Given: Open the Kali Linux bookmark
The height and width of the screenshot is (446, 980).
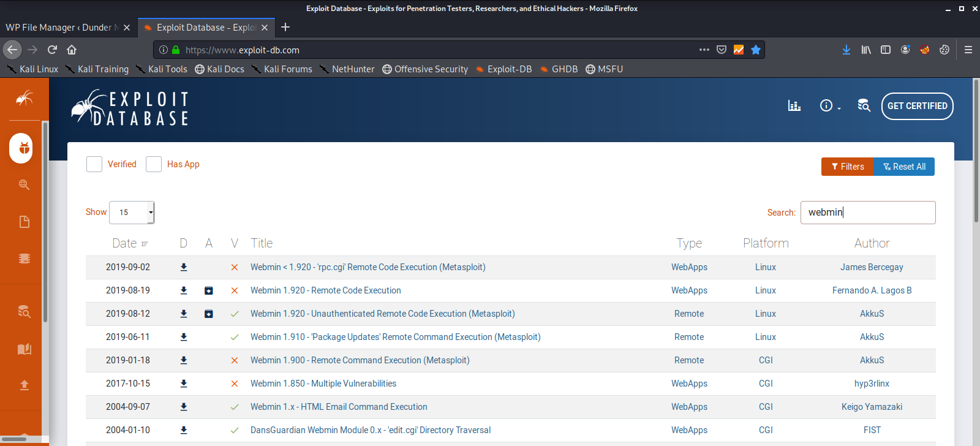Looking at the screenshot, I should pos(32,69).
